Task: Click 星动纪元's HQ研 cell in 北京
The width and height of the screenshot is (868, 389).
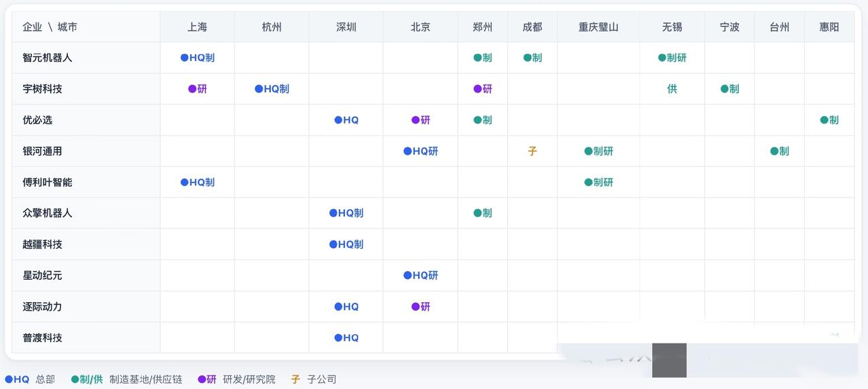Action: pyautogui.click(x=420, y=276)
